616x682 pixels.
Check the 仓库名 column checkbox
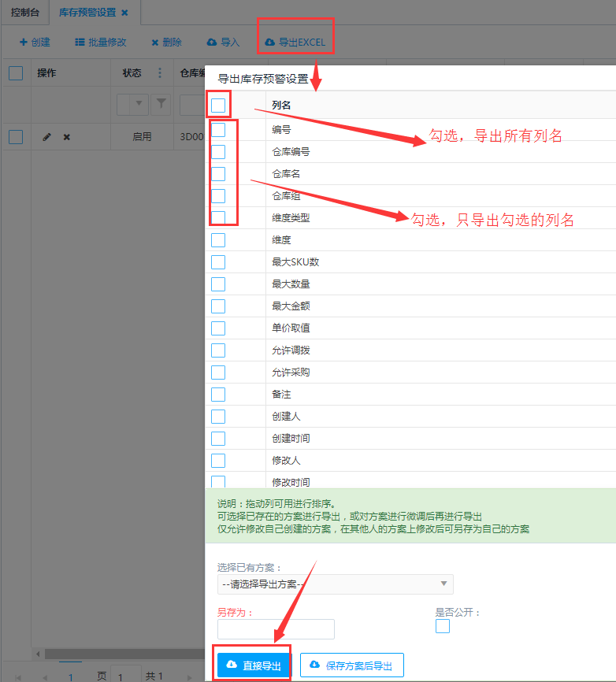tap(218, 173)
